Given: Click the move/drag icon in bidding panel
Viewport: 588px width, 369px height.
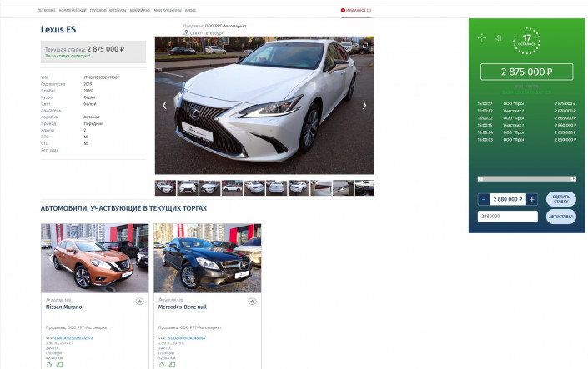Looking at the screenshot, I should click(481, 37).
